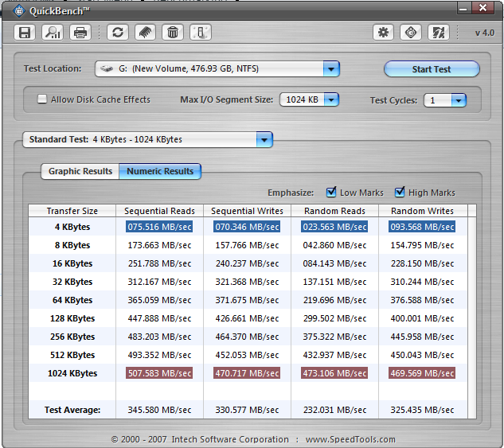
Task: Open the Test Cycles dropdown
Action: [458, 100]
